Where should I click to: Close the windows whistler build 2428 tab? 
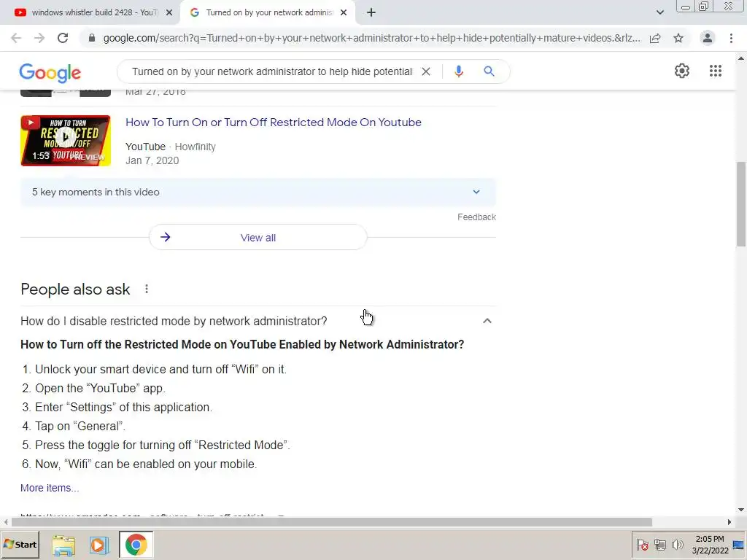click(169, 12)
